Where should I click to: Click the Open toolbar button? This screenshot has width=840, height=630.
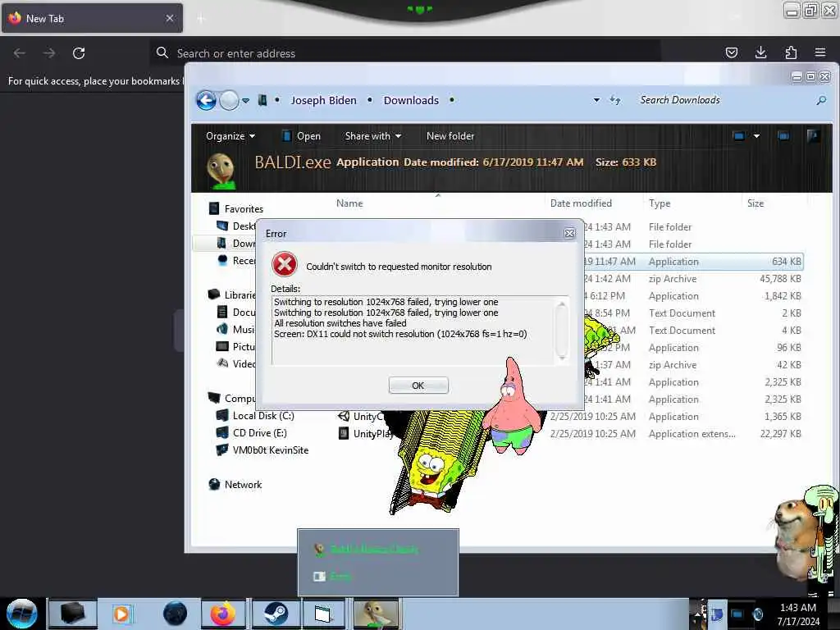coord(302,136)
